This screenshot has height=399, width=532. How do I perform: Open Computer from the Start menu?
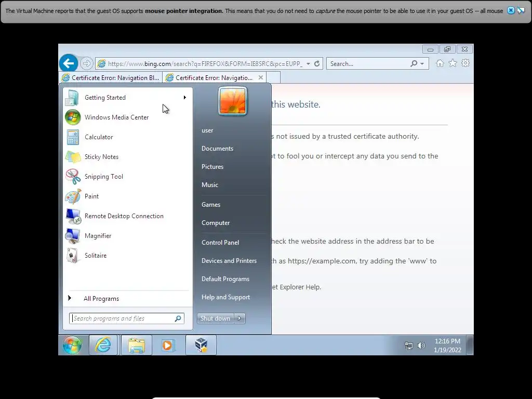click(x=216, y=223)
